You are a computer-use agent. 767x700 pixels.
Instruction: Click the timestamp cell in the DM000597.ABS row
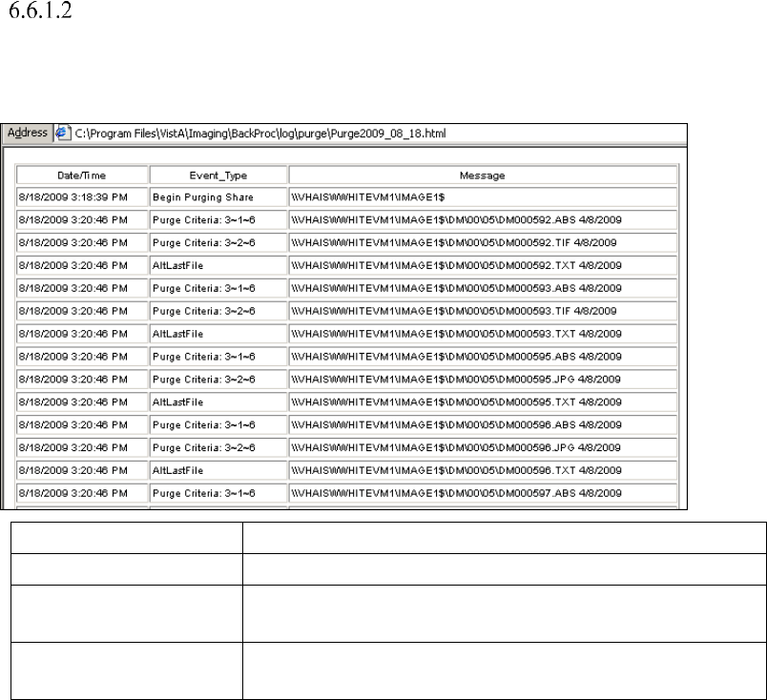pyautogui.click(x=82, y=493)
